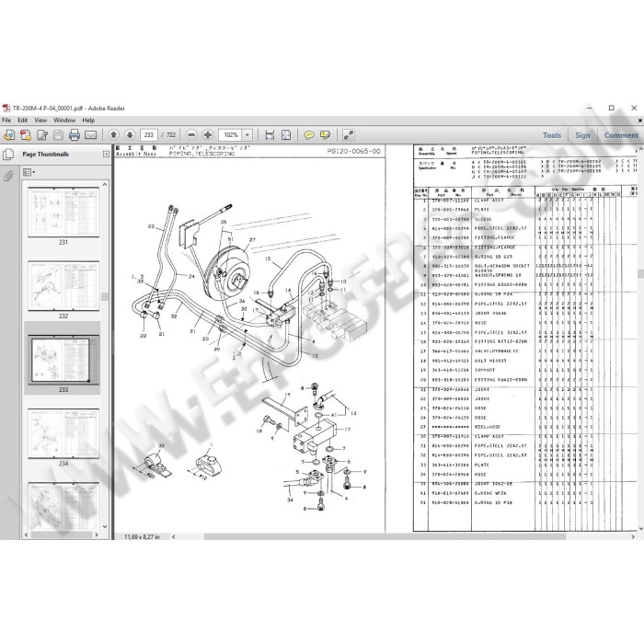Click the page number field showing 233
This screenshot has height=644, width=644.
click(x=149, y=134)
